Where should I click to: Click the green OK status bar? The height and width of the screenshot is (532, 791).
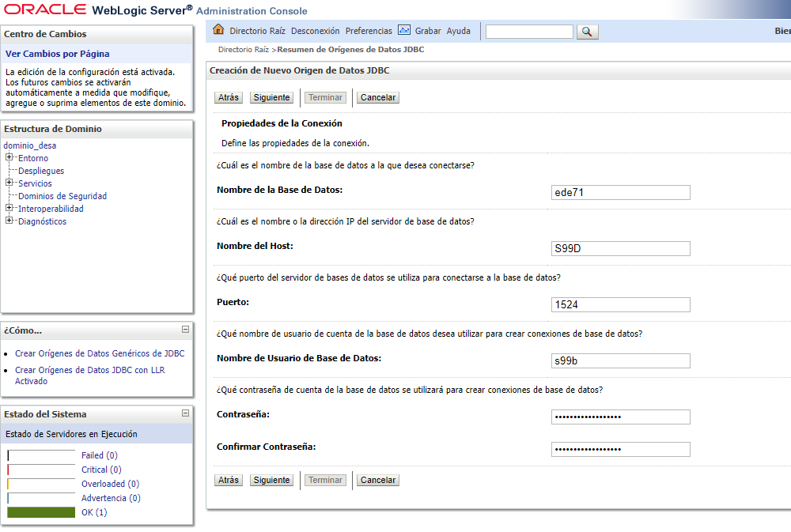[41, 511]
